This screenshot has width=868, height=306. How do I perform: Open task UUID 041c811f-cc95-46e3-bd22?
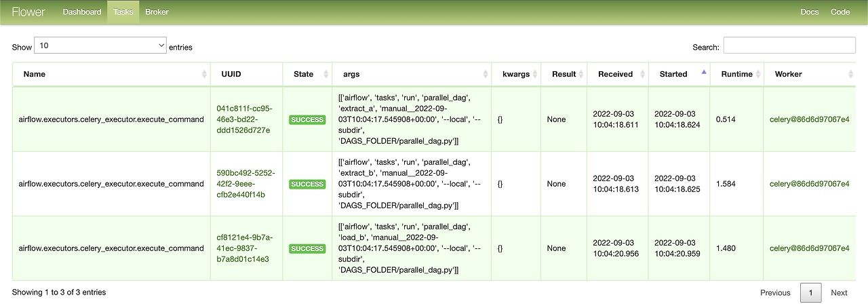244,119
